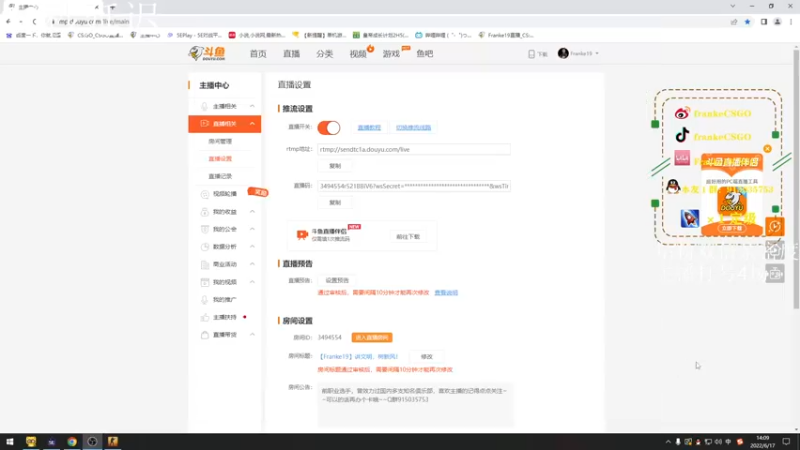Expand the 直播带货 section chevron
800x450 pixels.
point(252,335)
